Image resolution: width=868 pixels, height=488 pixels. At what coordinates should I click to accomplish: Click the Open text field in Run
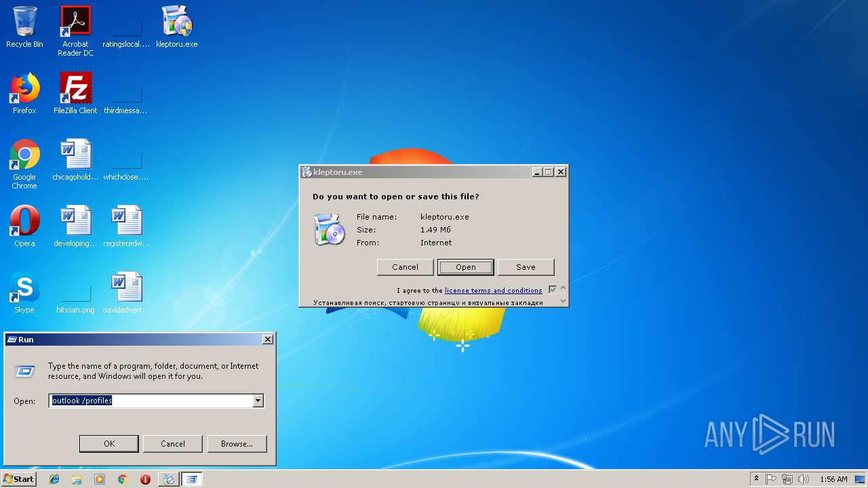click(x=151, y=401)
